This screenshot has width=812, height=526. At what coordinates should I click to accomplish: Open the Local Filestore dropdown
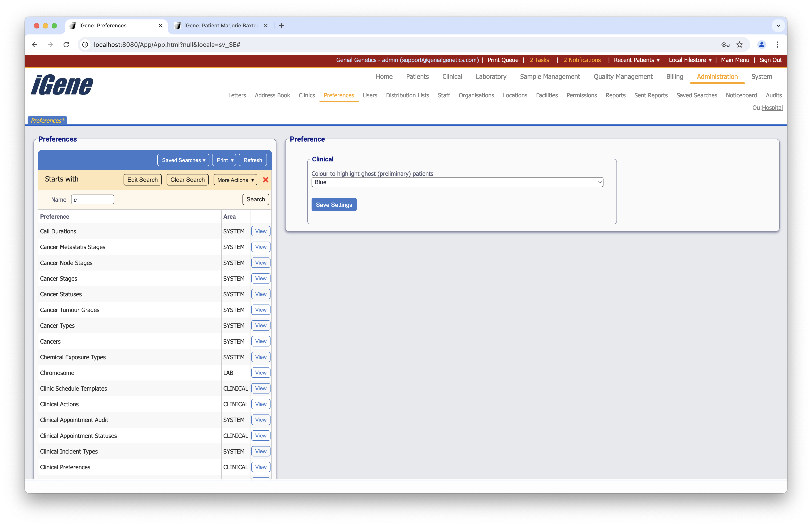[x=690, y=60]
